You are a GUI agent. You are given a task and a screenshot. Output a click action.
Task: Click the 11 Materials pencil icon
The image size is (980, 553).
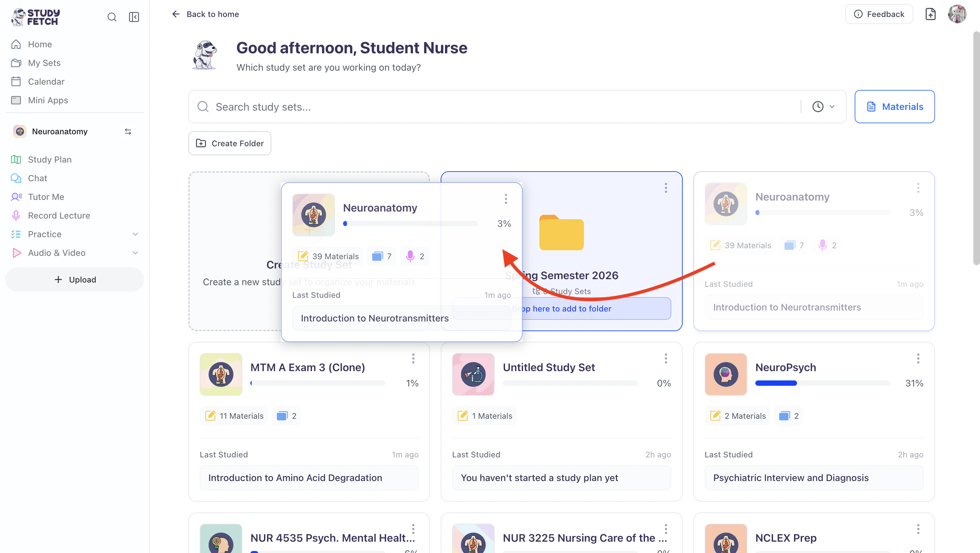click(210, 416)
